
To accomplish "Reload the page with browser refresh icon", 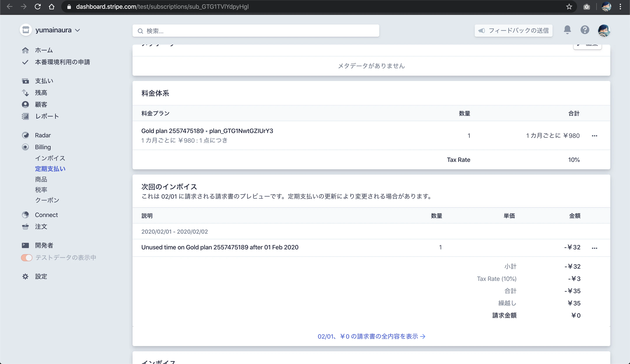I will [x=38, y=7].
